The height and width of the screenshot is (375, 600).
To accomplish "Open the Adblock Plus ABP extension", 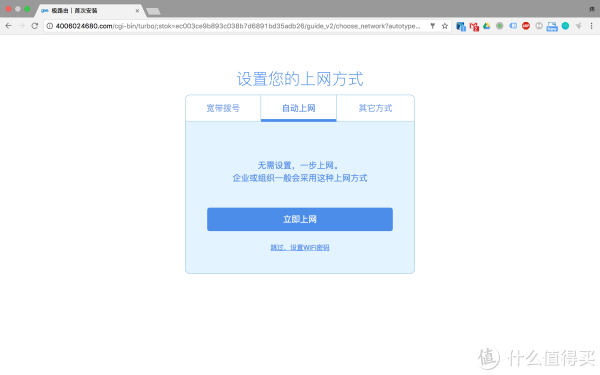I will pos(526,26).
